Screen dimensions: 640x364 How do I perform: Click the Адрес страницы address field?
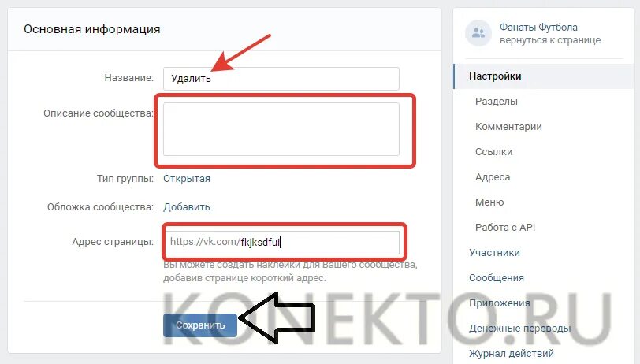coord(282,242)
